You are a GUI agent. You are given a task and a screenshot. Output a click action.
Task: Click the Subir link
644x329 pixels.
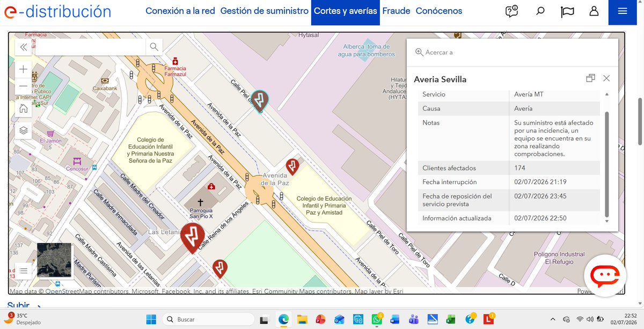click(18, 306)
